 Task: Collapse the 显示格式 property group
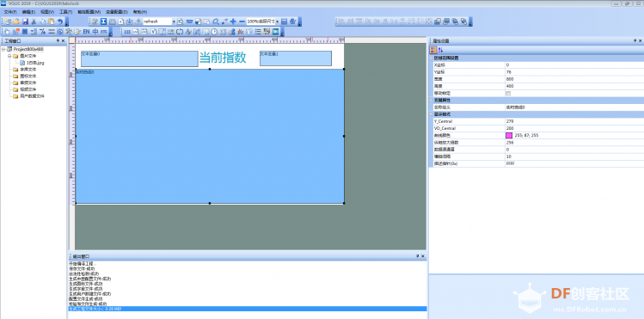(432, 114)
